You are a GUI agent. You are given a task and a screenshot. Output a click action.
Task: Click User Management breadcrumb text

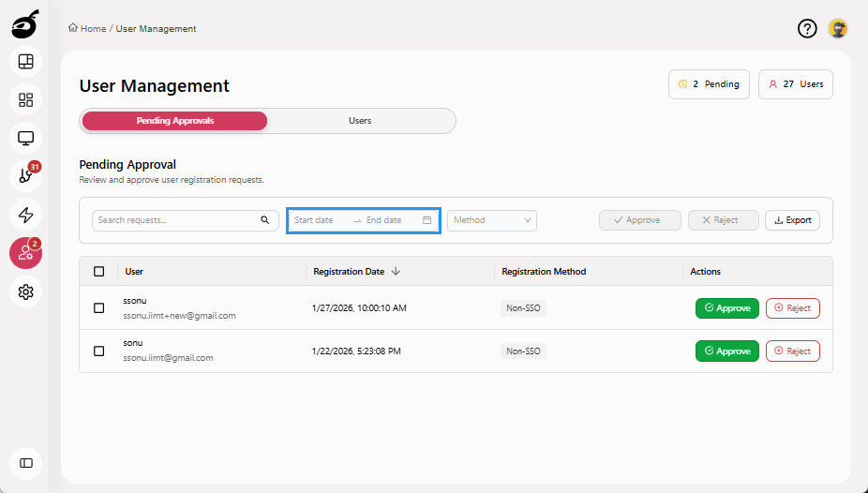point(157,29)
